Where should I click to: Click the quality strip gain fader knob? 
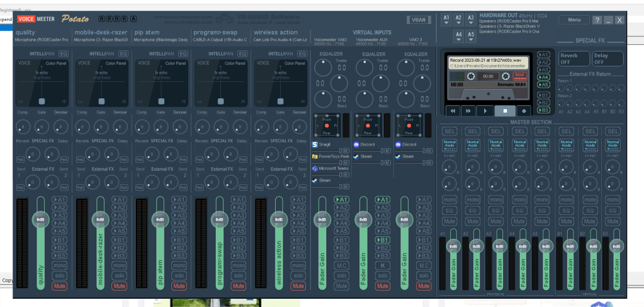41,219
